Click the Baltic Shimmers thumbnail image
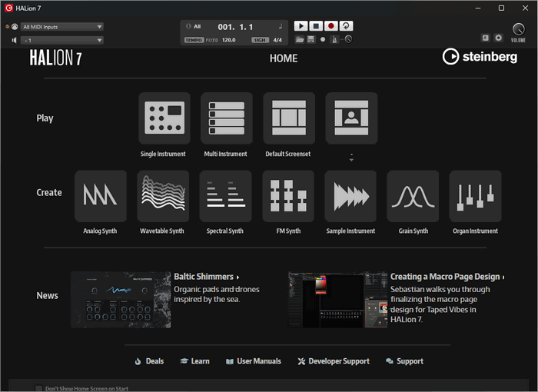The height and width of the screenshot is (392, 538). tap(121, 300)
